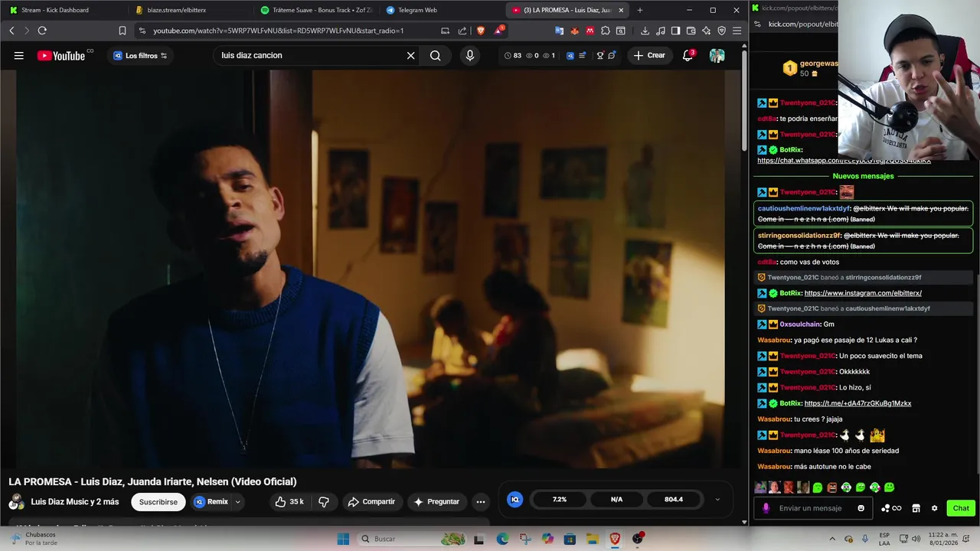Start voice search with microphone icon

pyautogui.click(x=470, y=55)
